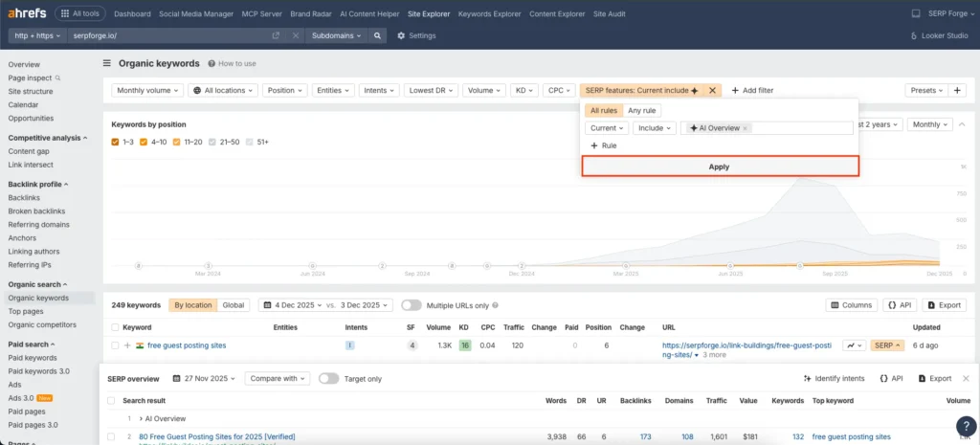
Task: Open Looker Studio integration
Action: [939, 35]
